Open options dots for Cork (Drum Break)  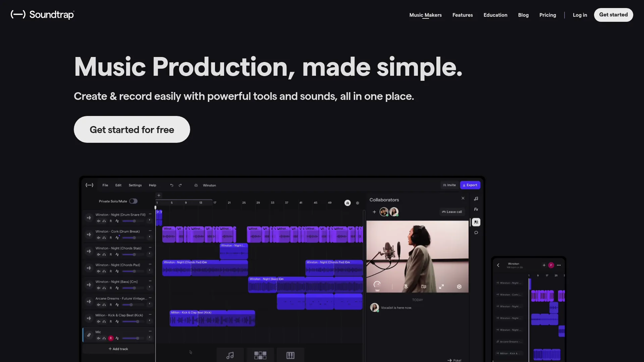click(x=150, y=231)
